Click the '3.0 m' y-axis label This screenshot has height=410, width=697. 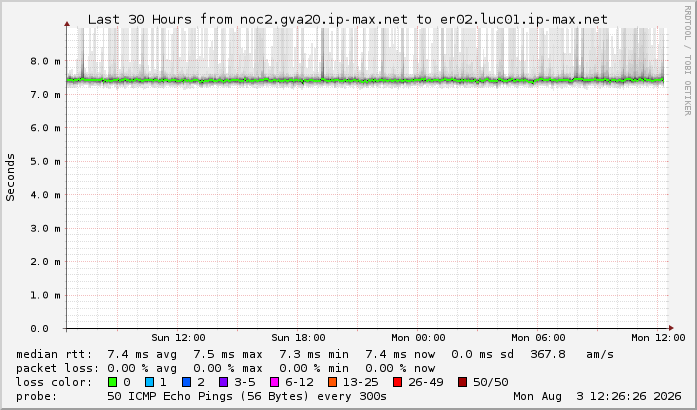[x=45, y=228]
